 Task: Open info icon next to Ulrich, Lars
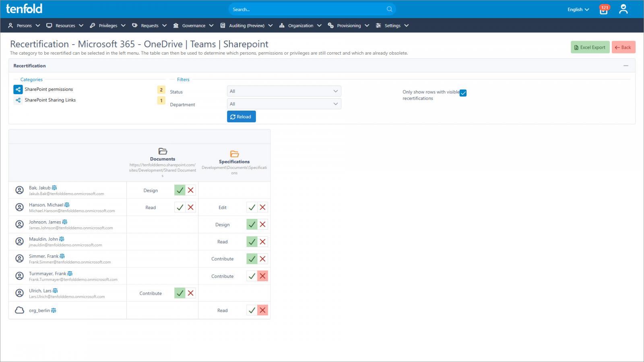coord(55,291)
